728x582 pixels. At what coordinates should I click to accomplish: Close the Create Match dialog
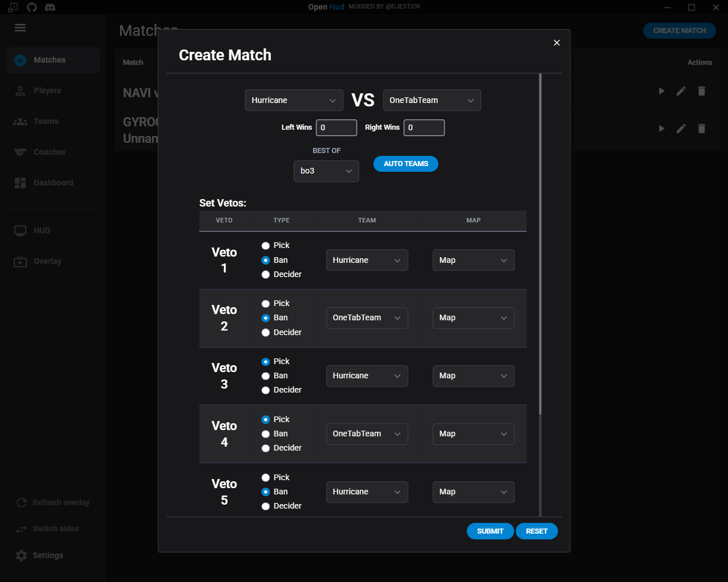[557, 43]
